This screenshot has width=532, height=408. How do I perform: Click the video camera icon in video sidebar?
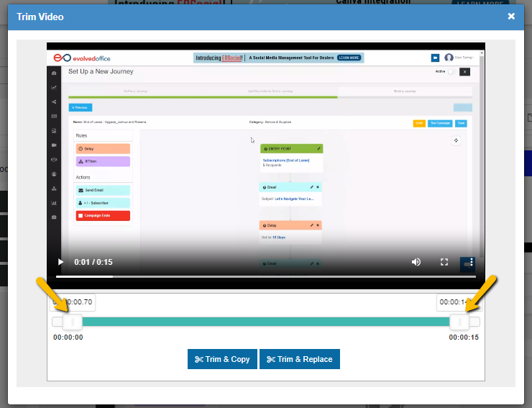(x=54, y=145)
